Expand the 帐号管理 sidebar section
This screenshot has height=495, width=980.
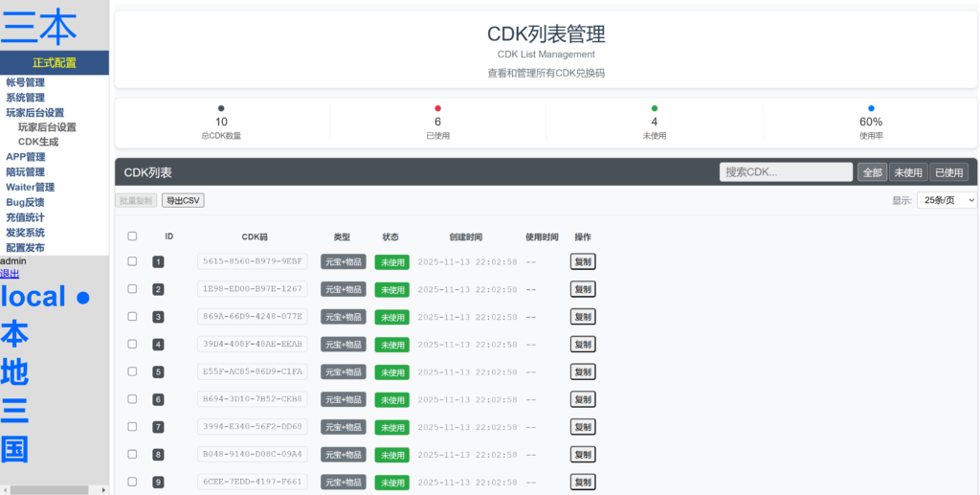[x=26, y=82]
